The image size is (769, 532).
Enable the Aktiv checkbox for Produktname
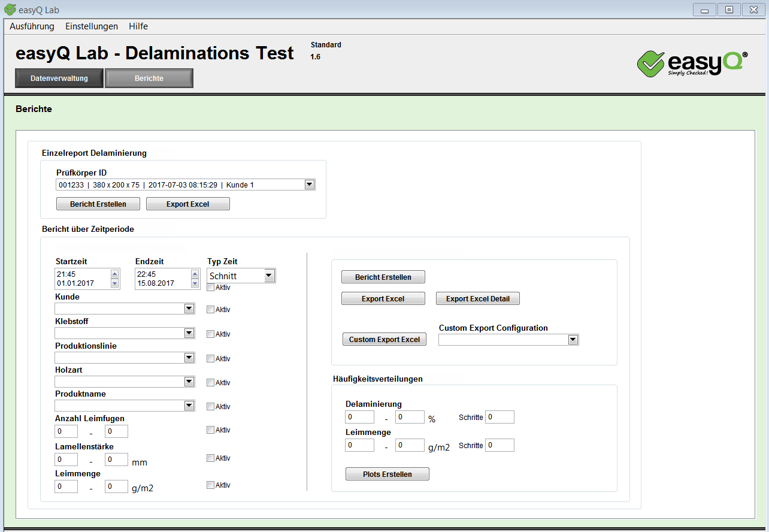(210, 407)
